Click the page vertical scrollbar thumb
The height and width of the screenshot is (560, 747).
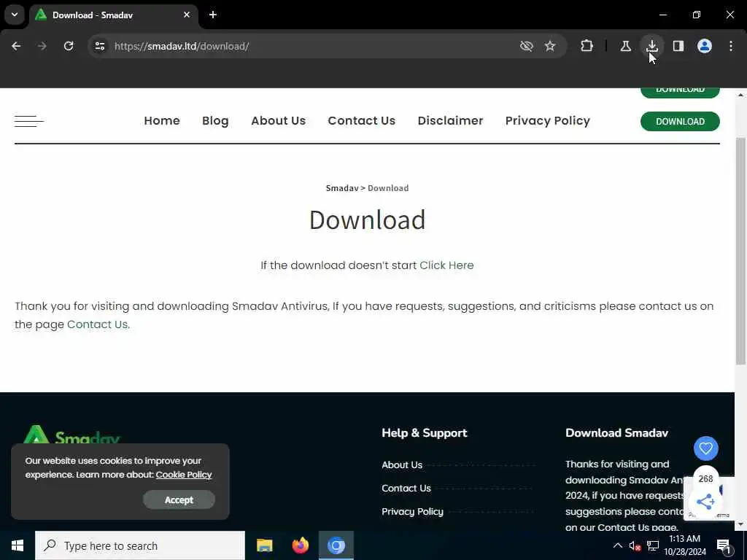tap(740, 251)
